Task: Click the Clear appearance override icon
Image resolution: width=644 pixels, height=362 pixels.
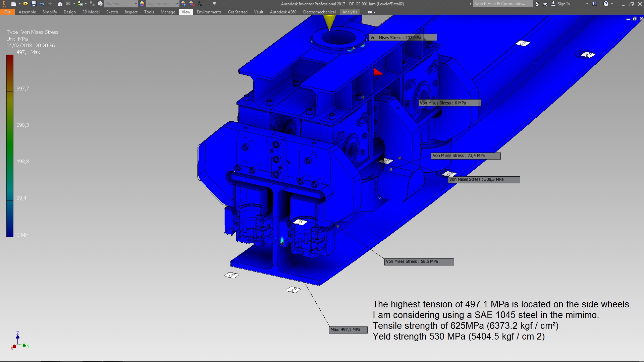Action: coord(192,4)
